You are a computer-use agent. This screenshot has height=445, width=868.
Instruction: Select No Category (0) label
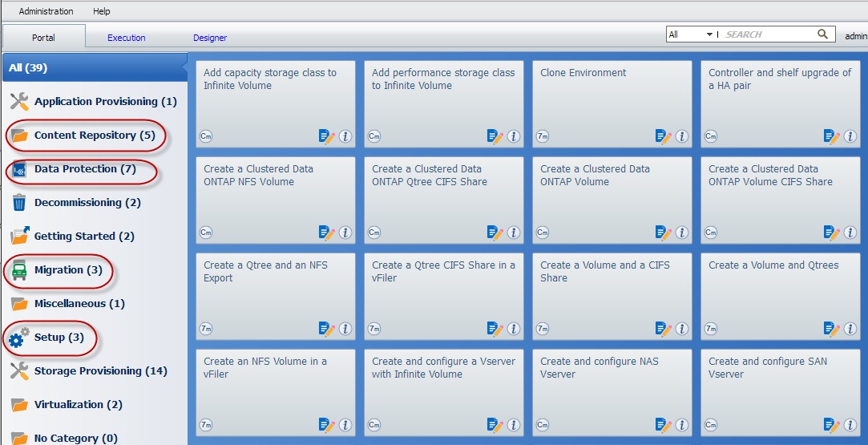coord(76,439)
